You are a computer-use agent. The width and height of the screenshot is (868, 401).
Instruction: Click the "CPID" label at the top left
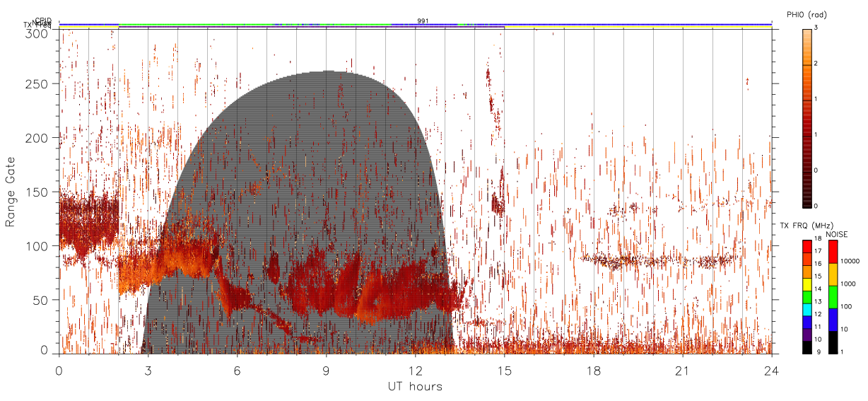click(x=44, y=21)
